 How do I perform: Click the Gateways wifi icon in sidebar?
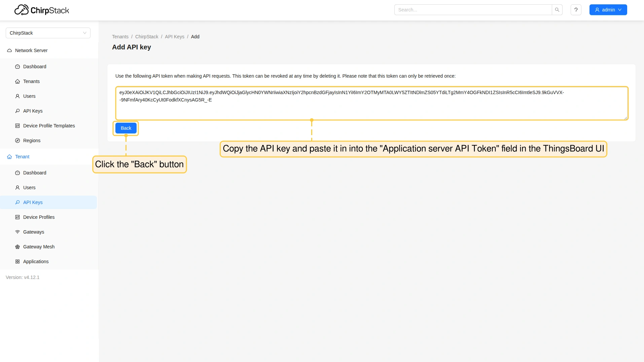(17, 232)
